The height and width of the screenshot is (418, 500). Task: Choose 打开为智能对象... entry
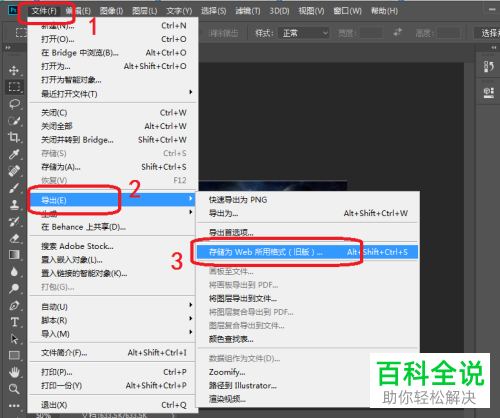click(113, 80)
